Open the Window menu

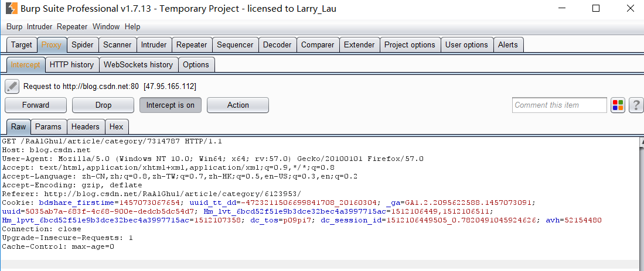coord(106,27)
